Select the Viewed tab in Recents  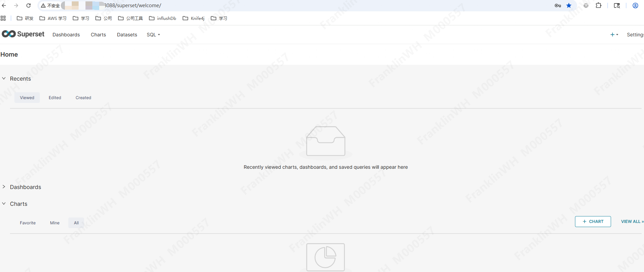point(27,98)
